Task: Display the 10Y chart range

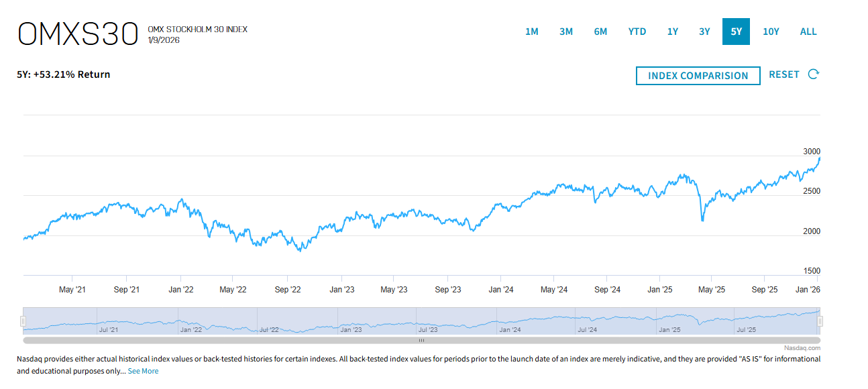Action: (771, 32)
